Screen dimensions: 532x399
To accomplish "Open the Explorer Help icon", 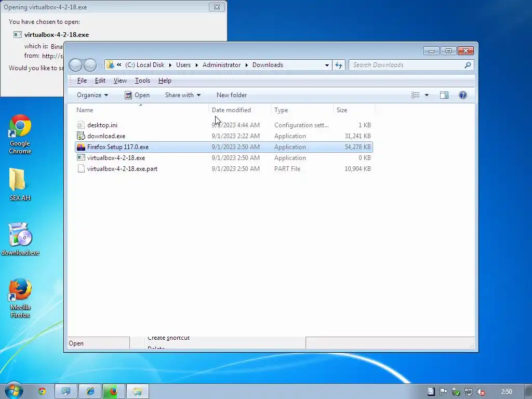I will click(462, 95).
